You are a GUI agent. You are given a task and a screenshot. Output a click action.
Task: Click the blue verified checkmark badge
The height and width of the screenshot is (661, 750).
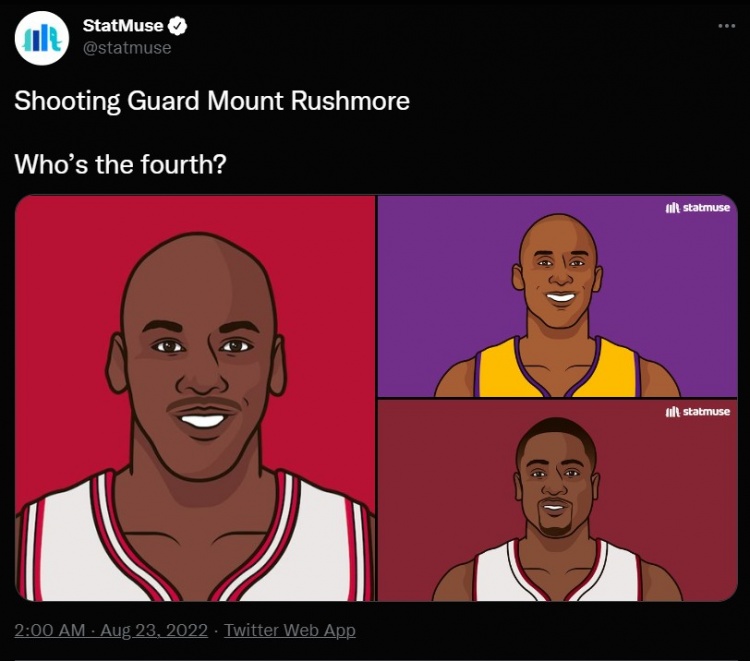tap(179, 26)
